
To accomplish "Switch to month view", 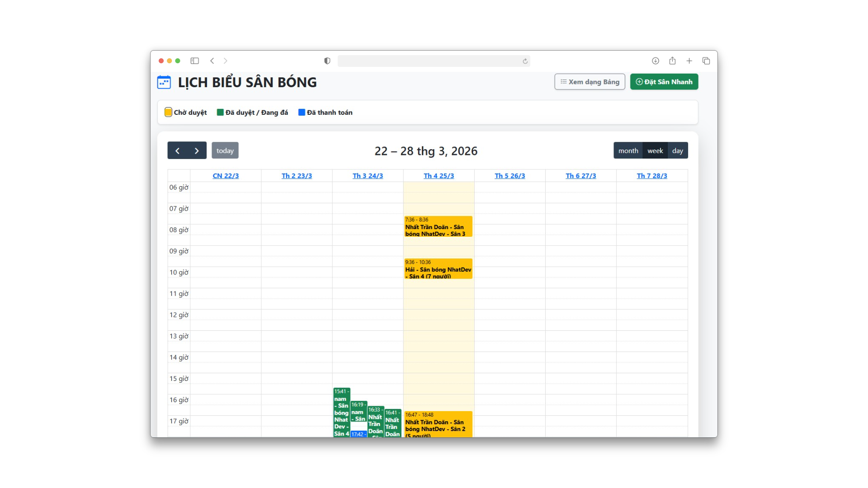I will tap(628, 150).
